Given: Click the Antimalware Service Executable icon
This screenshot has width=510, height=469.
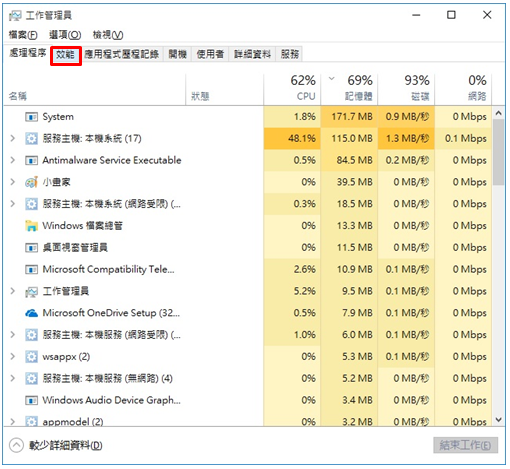Looking at the screenshot, I should [31, 161].
